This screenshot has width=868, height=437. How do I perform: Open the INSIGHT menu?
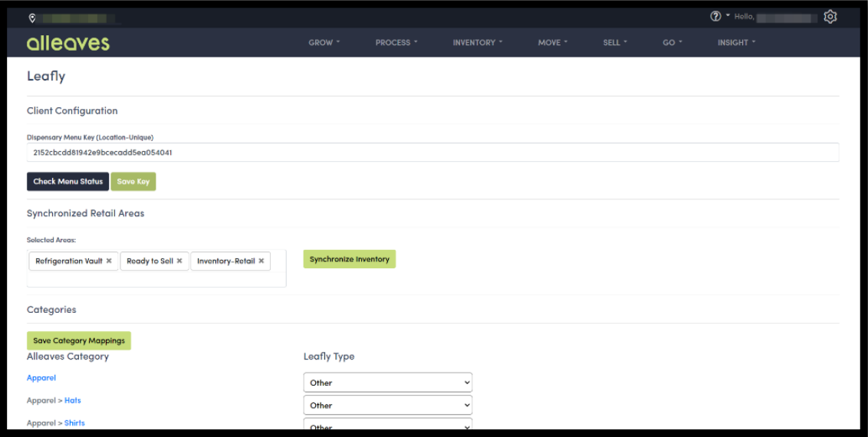pos(737,43)
